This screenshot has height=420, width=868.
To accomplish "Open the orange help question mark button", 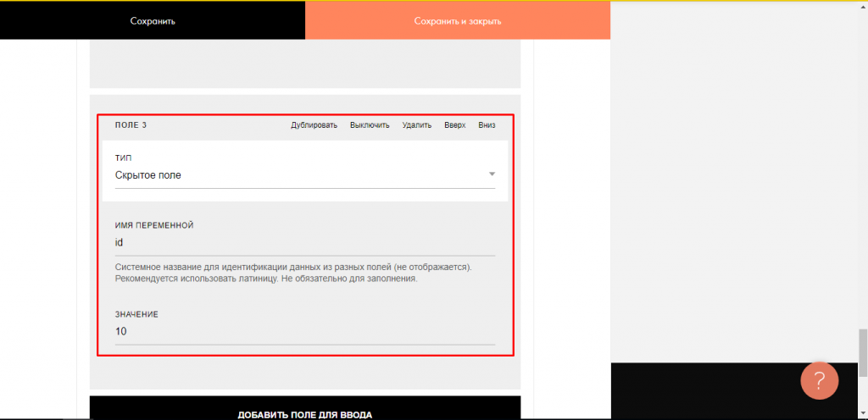I will pyautogui.click(x=819, y=379).
